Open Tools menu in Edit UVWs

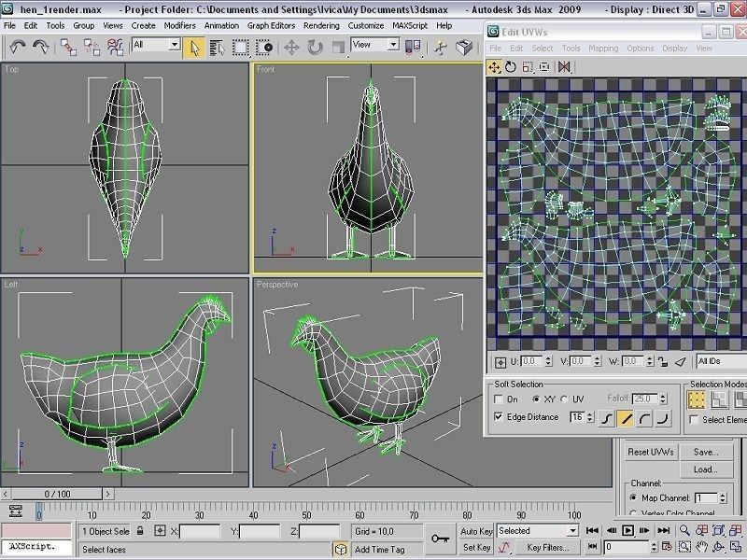point(571,49)
